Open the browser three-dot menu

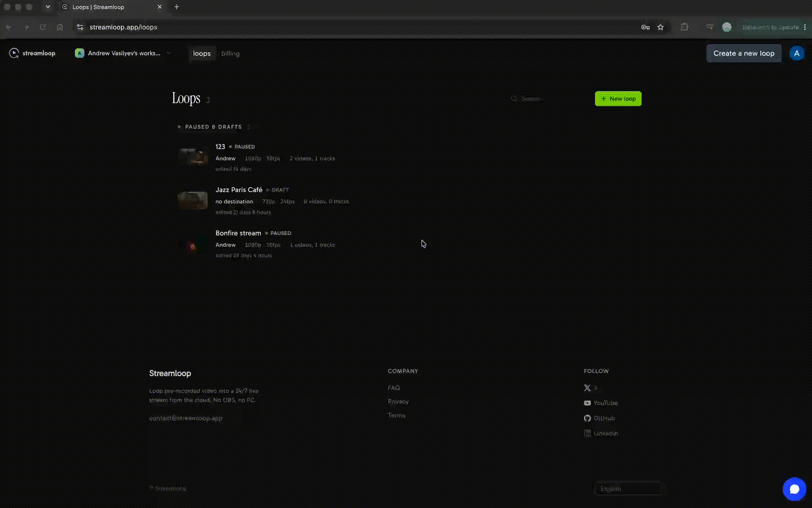pyautogui.click(x=805, y=27)
